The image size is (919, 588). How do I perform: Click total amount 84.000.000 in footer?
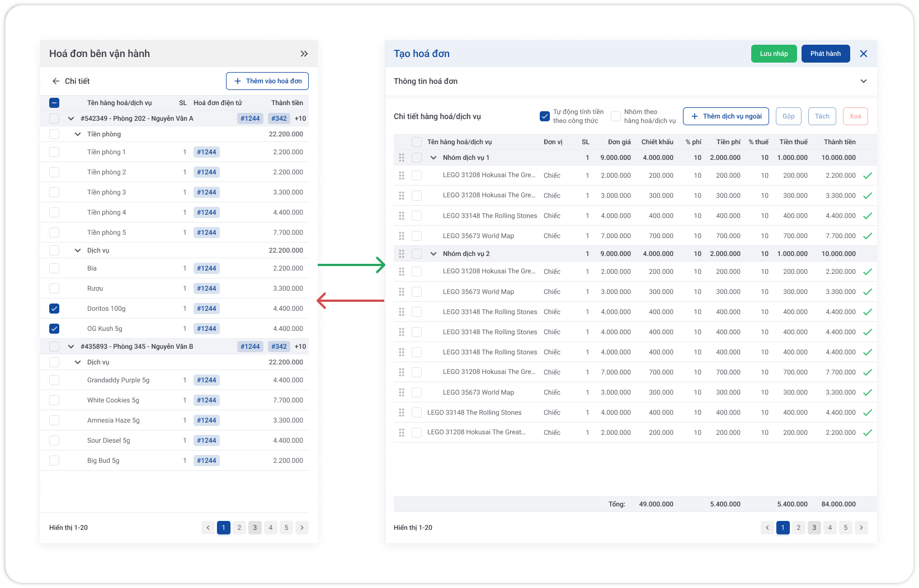(838, 504)
